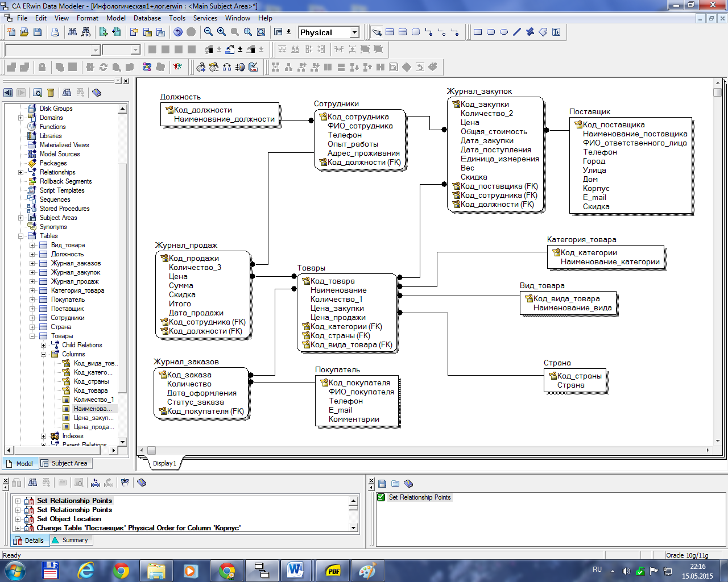This screenshot has height=582, width=728.
Task: Click the Print toolbar icon
Action: (55, 32)
